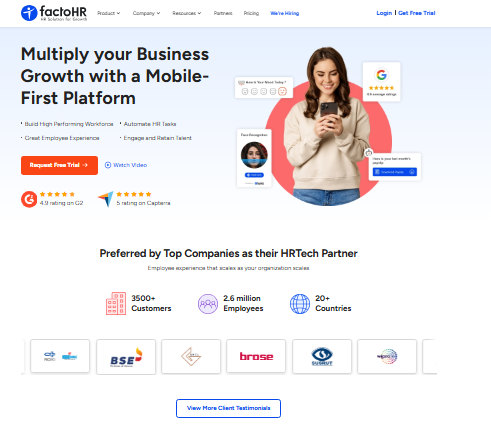
Task: Open the Pricing menu item
Action: (251, 13)
